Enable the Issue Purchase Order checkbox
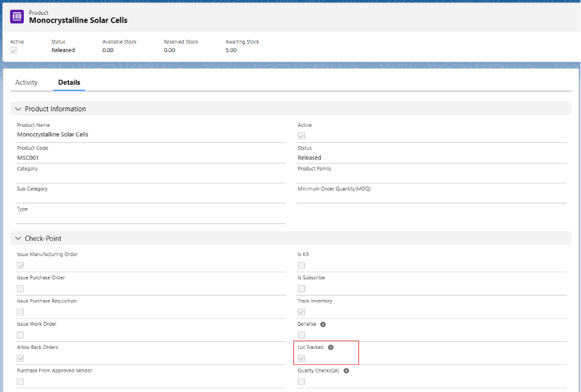 click(x=21, y=288)
